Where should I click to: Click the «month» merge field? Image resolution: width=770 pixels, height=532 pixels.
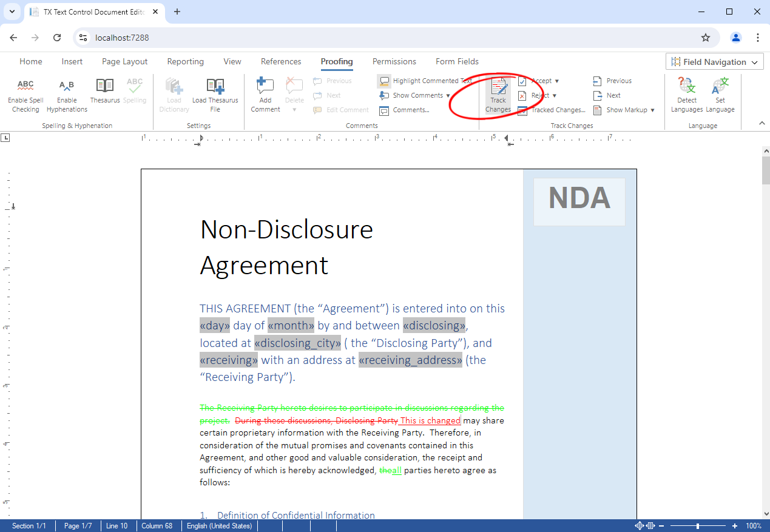tap(291, 326)
